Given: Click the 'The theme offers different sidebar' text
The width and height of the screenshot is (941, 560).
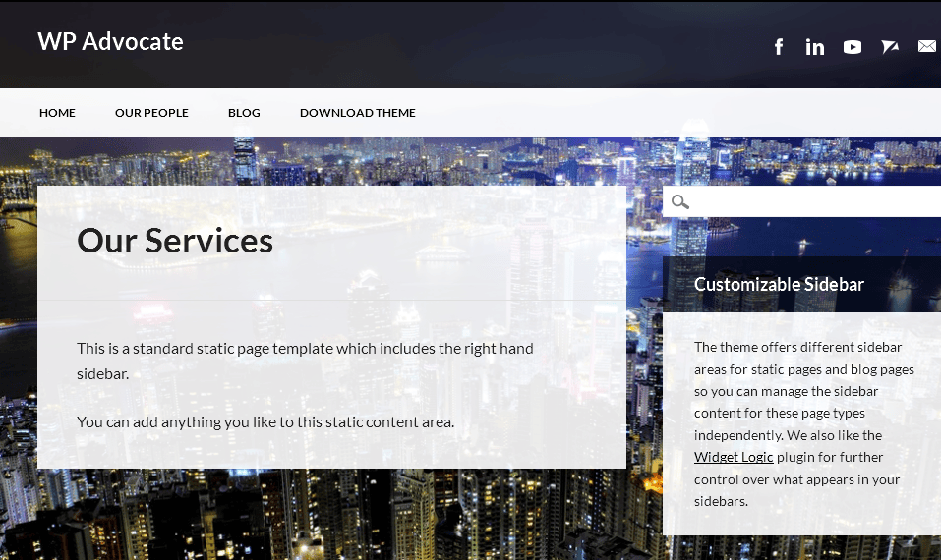Looking at the screenshot, I should point(797,347).
